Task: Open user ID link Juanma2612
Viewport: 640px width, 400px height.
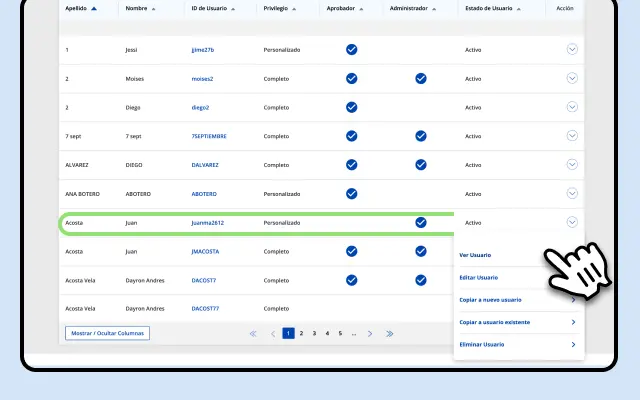Action: click(207, 223)
